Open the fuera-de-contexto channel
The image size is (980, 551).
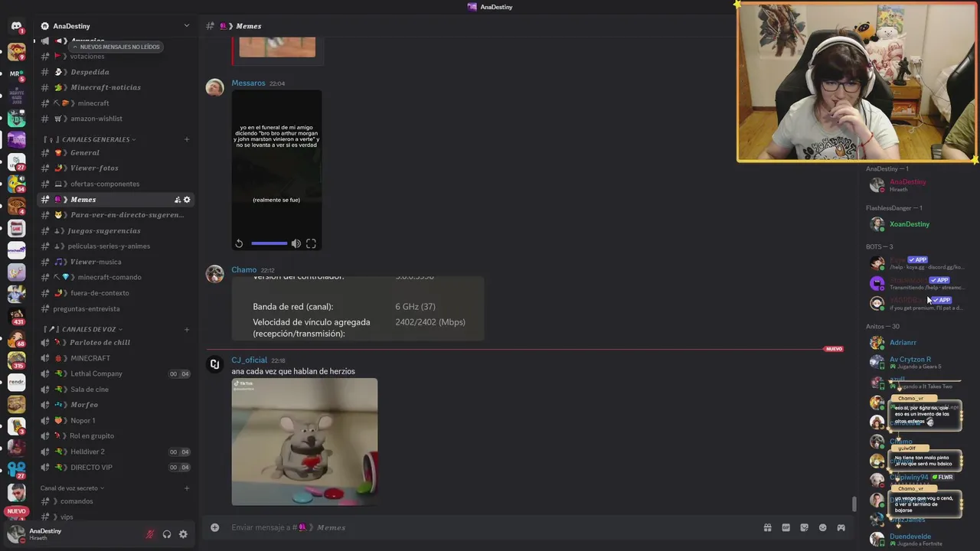(115, 293)
